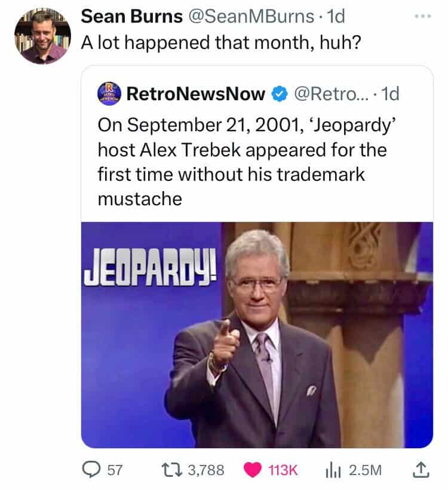Click the blue verified badge by RetroNewsNow
Image resolution: width=448 pixels, height=490 pixels.
tap(278, 93)
